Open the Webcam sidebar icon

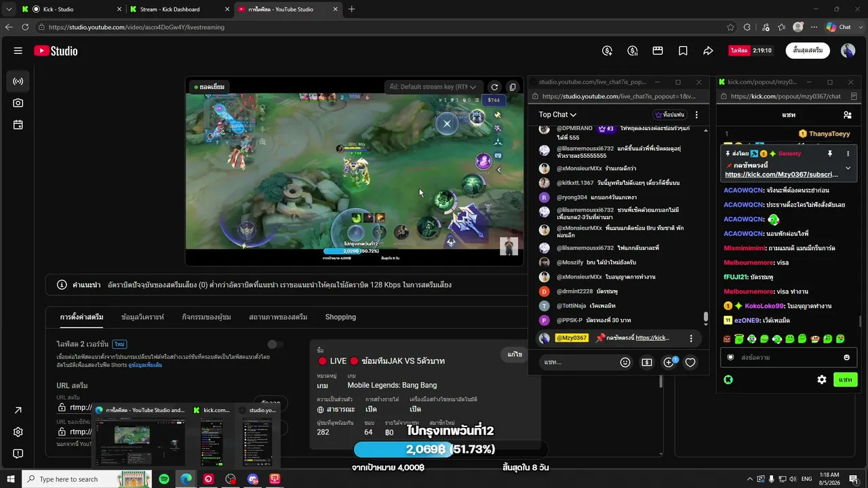pos(18,103)
